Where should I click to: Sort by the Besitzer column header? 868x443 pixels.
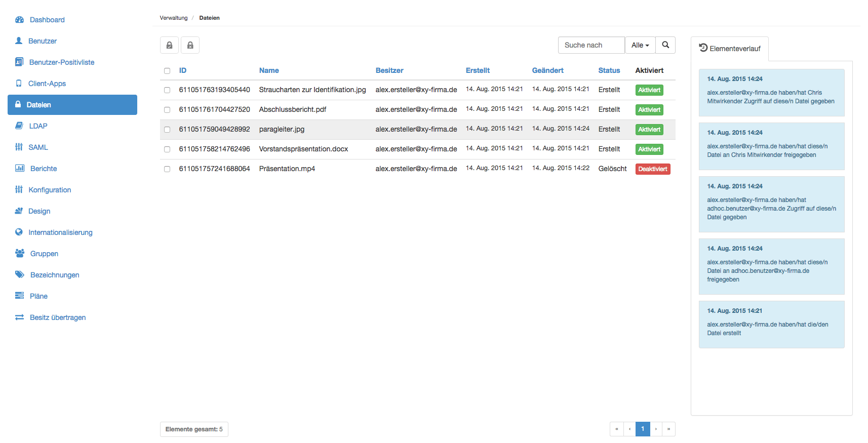[389, 70]
